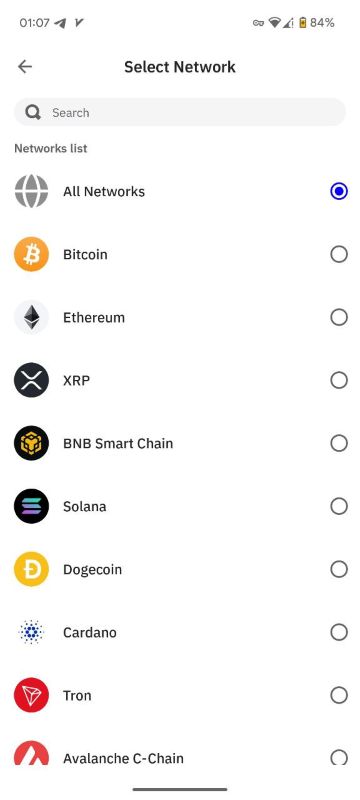Tap the Ethereum diamond logo icon
Screen dimensions: 360x800
coord(32,317)
